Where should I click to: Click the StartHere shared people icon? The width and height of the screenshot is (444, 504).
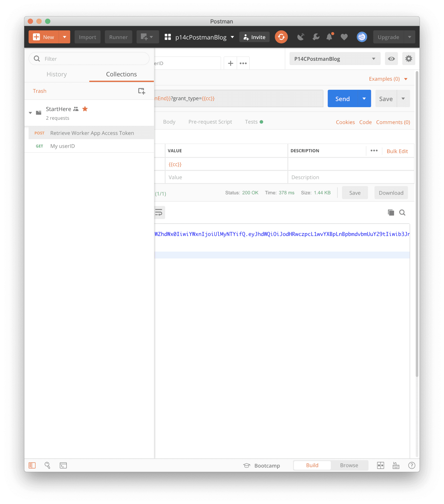click(x=76, y=109)
